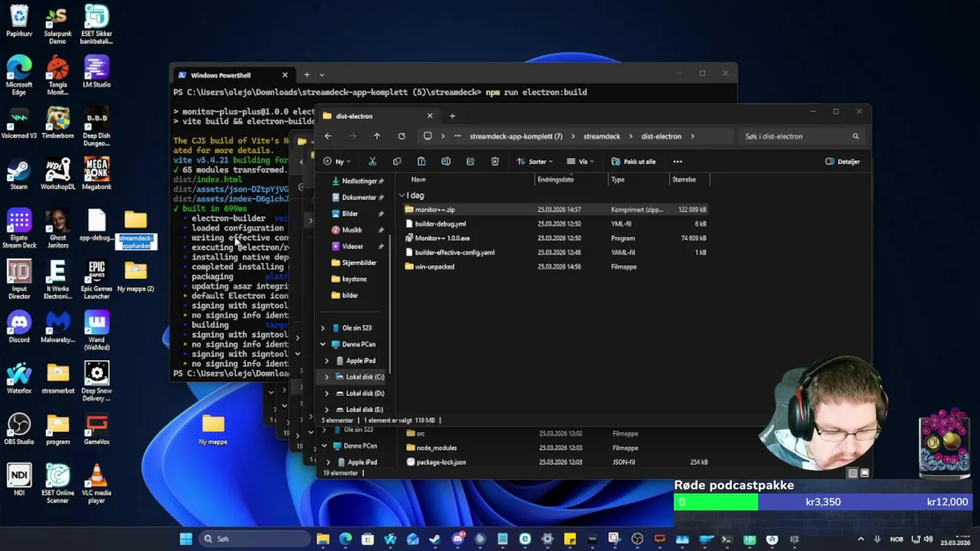Click the Paste clipboard icon
980x551 pixels.
421,161
